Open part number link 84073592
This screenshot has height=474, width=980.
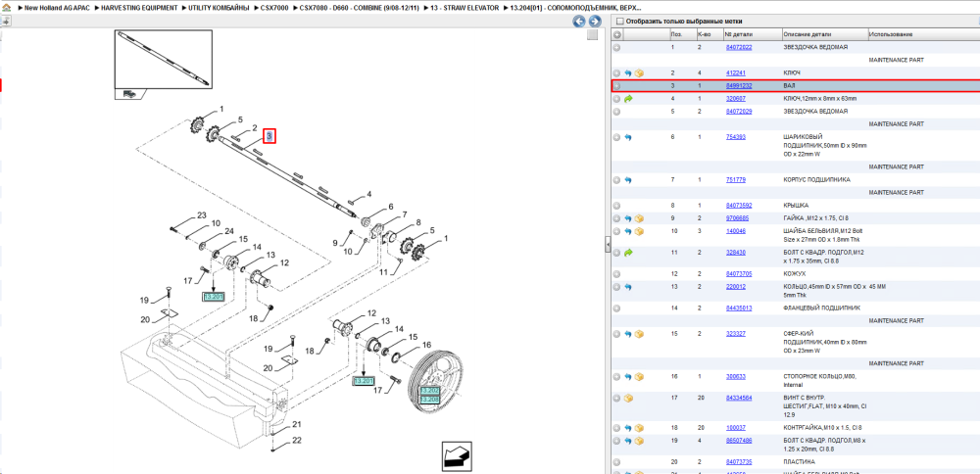739,205
